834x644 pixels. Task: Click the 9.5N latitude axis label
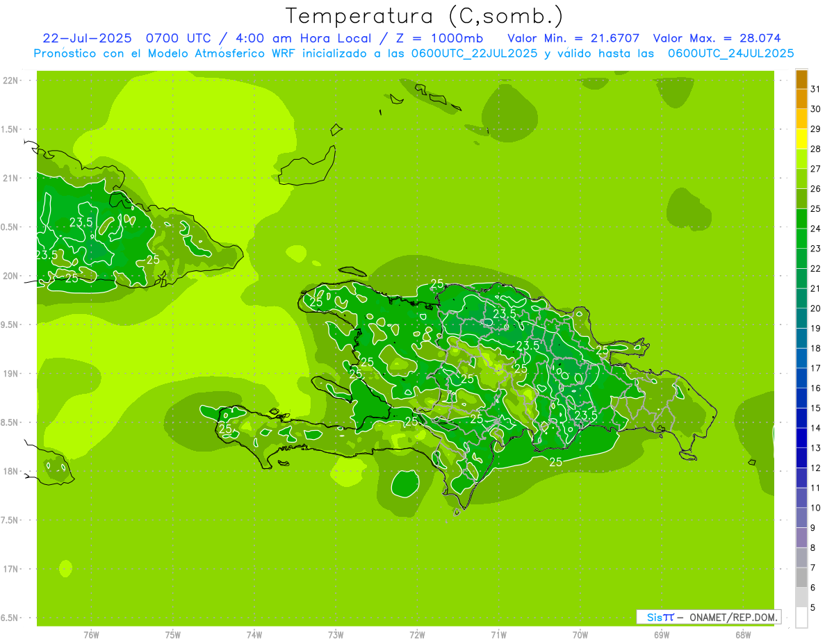(10, 324)
